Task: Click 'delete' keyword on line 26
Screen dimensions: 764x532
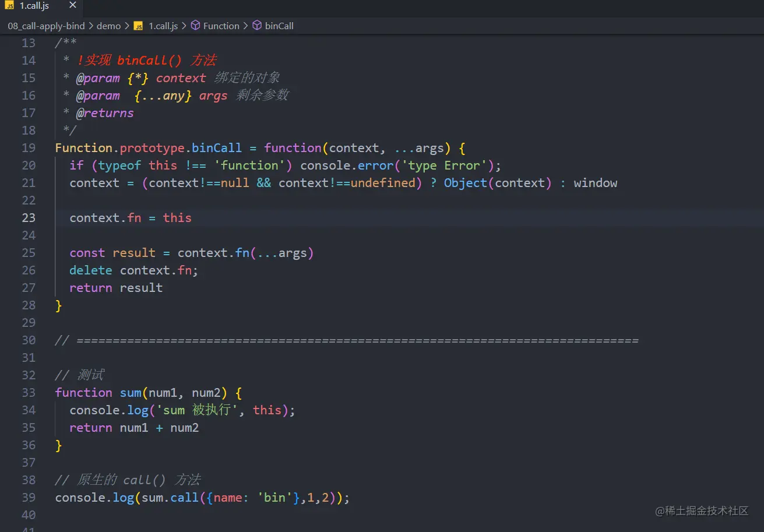Action: pyautogui.click(x=91, y=270)
